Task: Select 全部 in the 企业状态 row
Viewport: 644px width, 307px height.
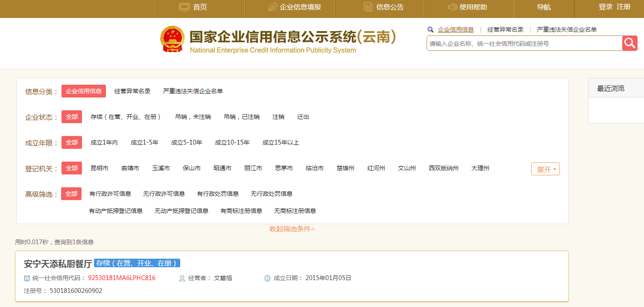Action: pyautogui.click(x=72, y=117)
